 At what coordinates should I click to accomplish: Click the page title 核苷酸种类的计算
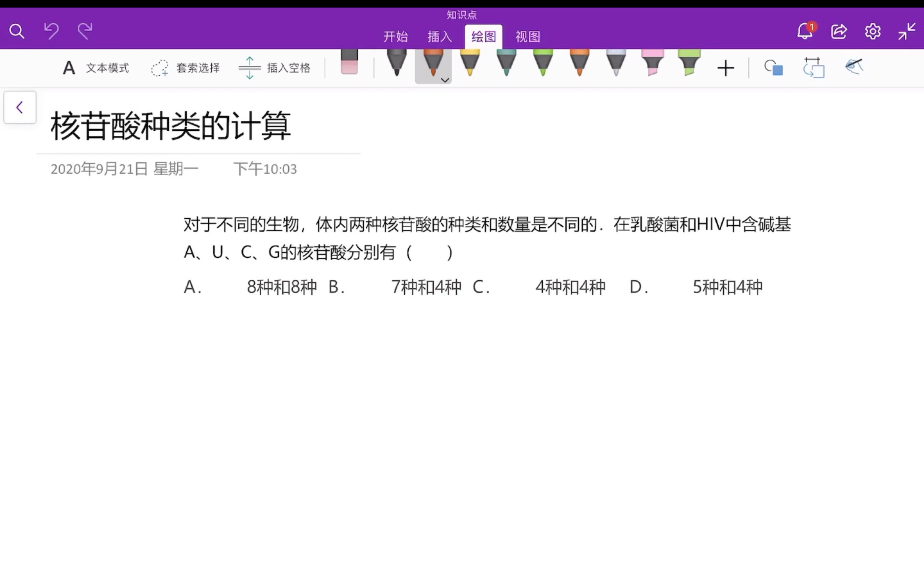click(171, 126)
